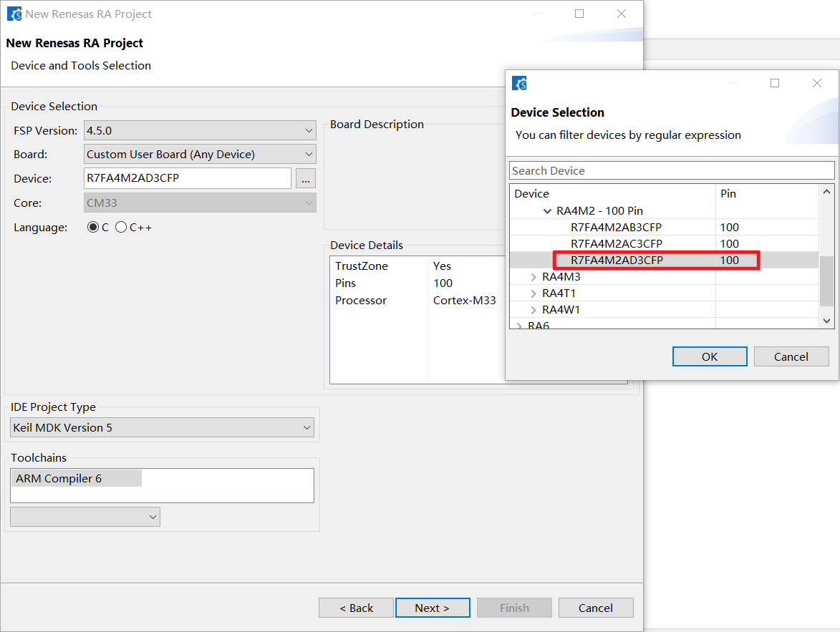The height and width of the screenshot is (632, 840).
Task: Click the app icon in Device Selection dialog
Action: pos(519,83)
